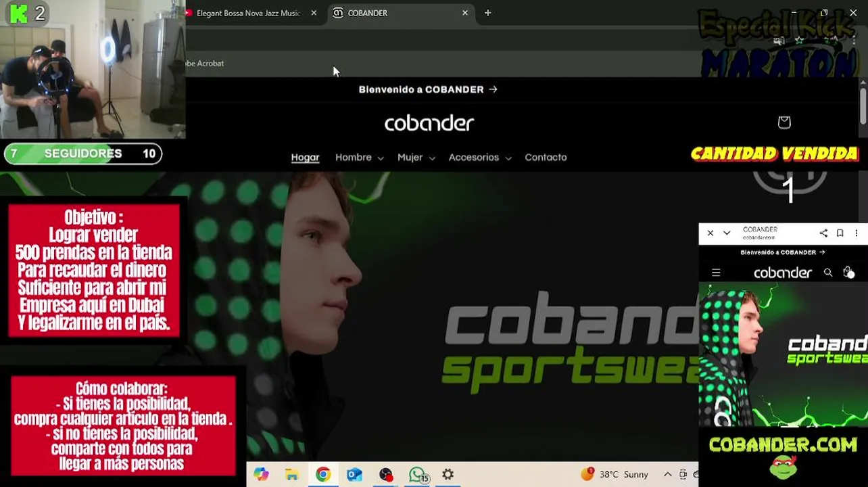Viewport: 868px width, 487px height.
Task: Close the mobile preview browser with X
Action: point(710,233)
